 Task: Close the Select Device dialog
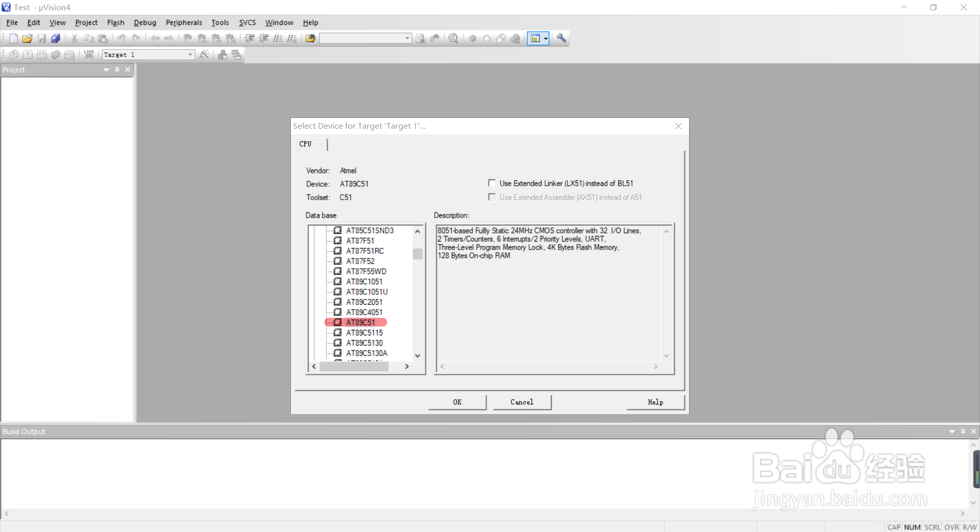pyautogui.click(x=678, y=126)
